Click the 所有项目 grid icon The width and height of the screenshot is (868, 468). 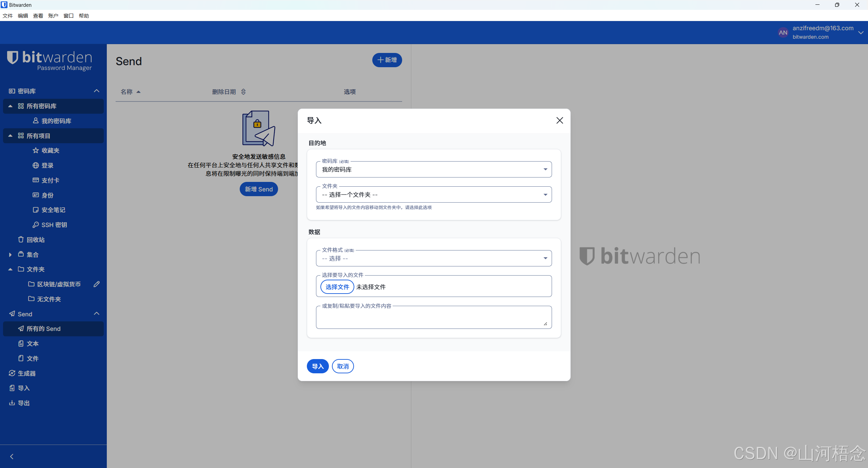(x=21, y=136)
